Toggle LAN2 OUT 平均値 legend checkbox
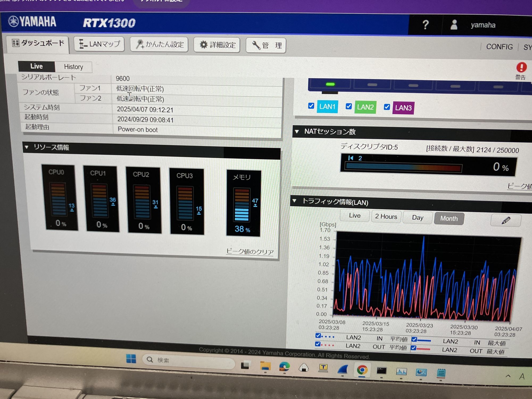The image size is (532, 399). (x=318, y=344)
